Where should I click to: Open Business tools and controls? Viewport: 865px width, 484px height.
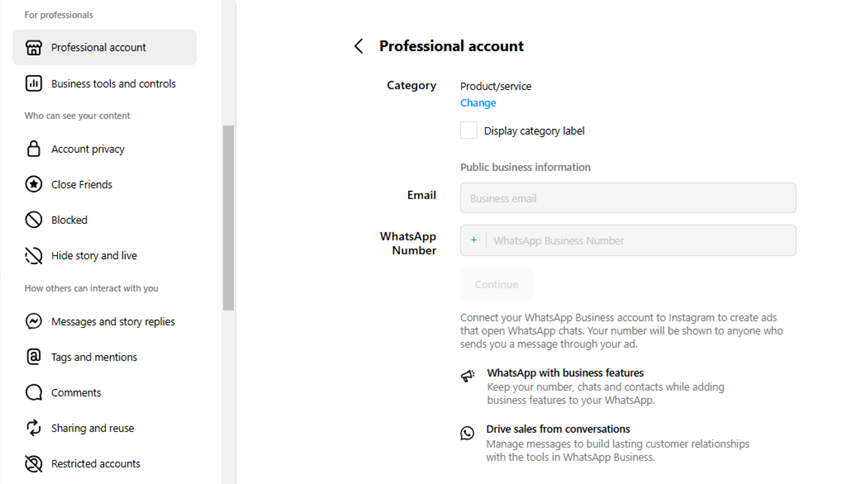(104, 83)
